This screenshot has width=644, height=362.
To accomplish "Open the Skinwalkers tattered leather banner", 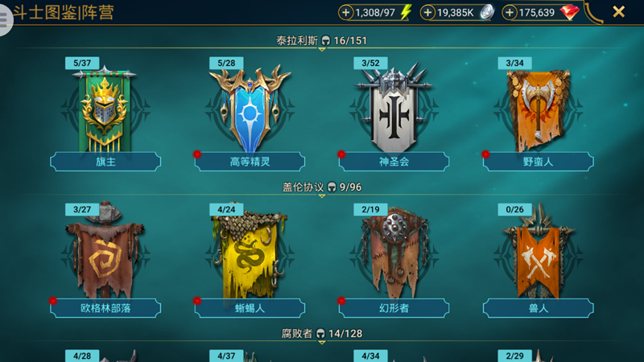I will (394, 253).
